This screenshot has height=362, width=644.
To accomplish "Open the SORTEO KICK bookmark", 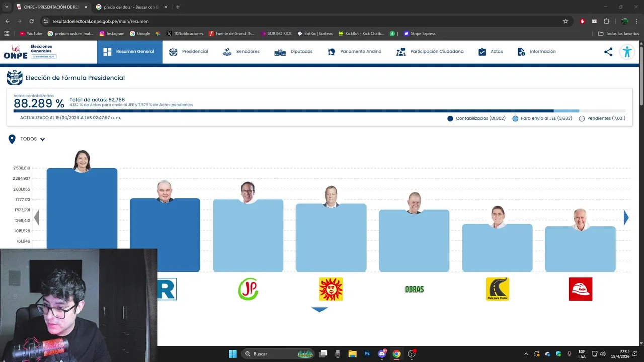I will click(276, 34).
